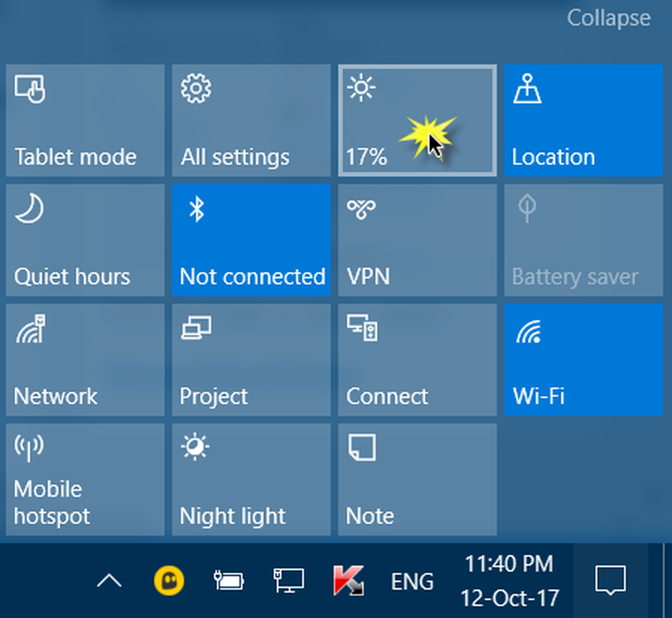Open the Project display tile
672x618 pixels.
click(251, 360)
